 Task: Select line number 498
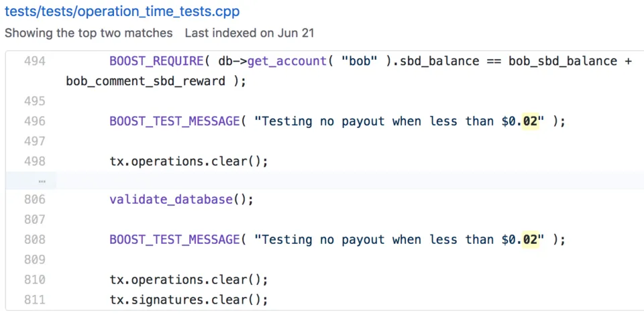(34, 162)
